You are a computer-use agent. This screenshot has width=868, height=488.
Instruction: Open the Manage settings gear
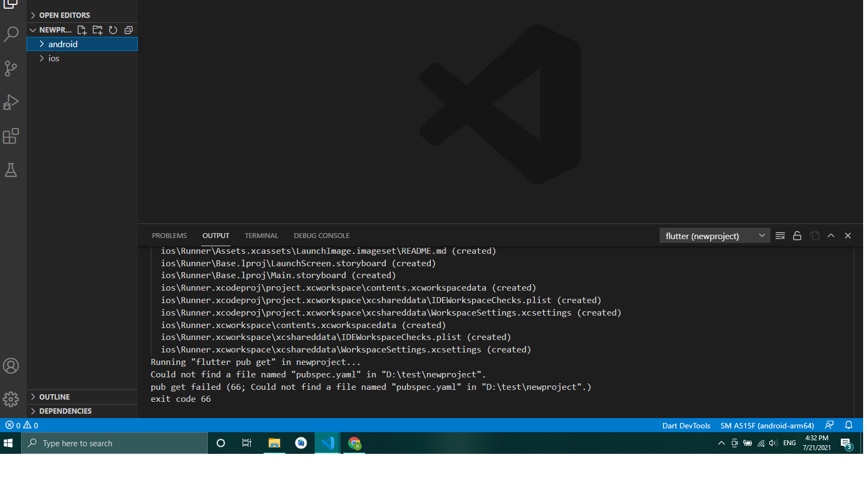pos(11,399)
